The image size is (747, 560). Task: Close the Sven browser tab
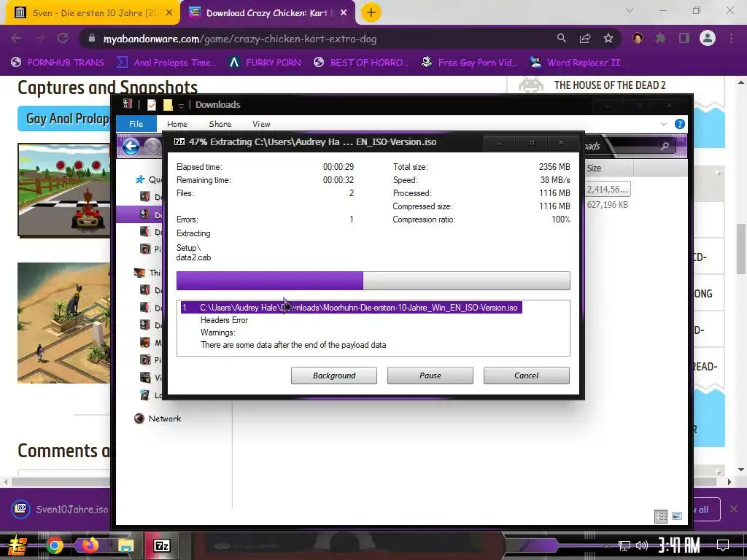click(x=169, y=13)
